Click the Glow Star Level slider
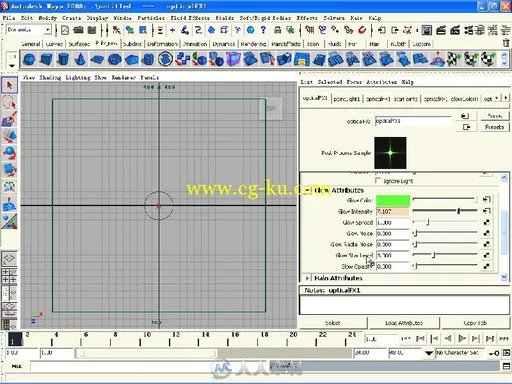 (445, 255)
